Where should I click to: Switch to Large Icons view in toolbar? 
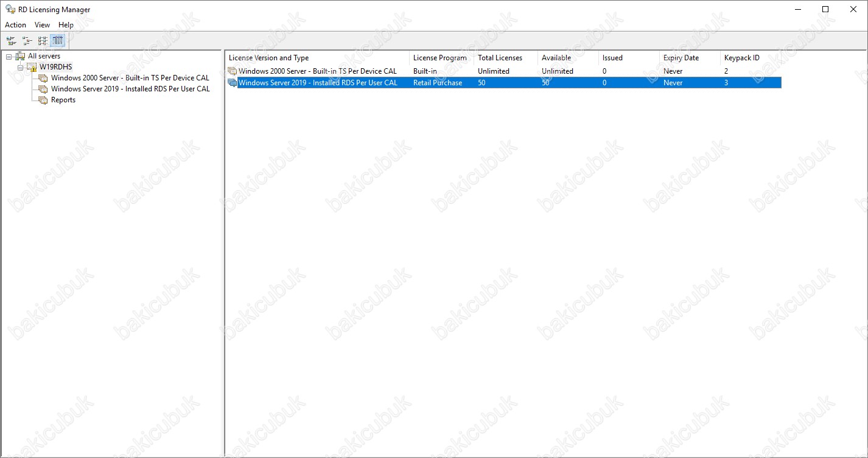pyautogui.click(x=11, y=41)
